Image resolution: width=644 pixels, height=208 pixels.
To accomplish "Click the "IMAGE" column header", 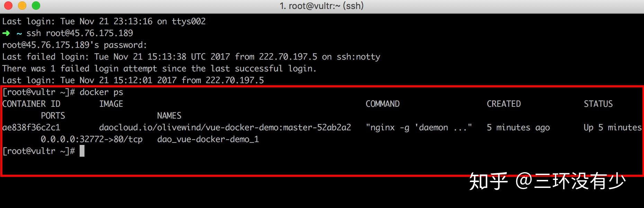I will pos(111,104).
